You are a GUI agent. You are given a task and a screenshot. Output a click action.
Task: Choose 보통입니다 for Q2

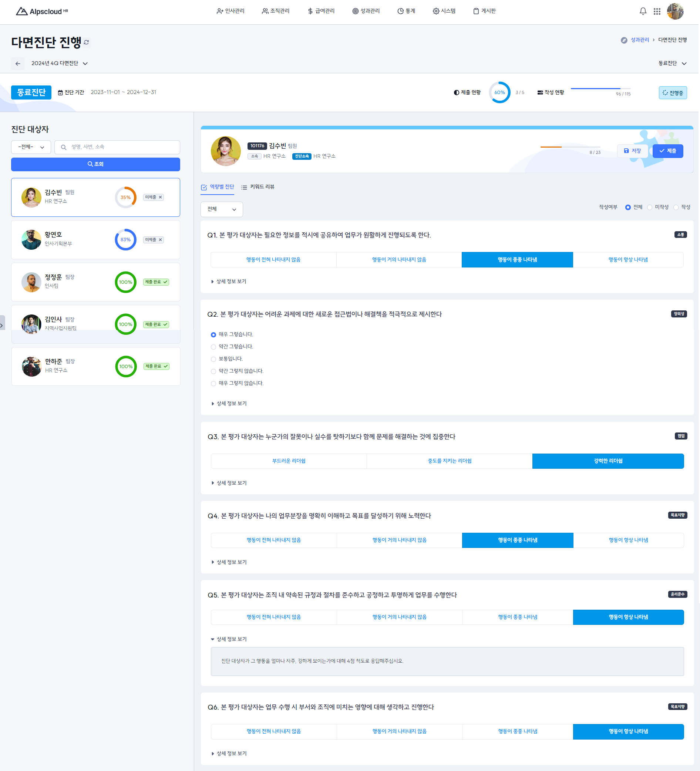(214, 360)
